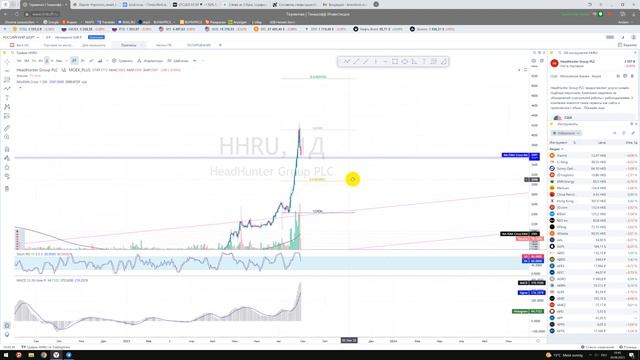Click the Нефть Brent ticker in quotes bar
The image size is (640, 360).
(x=378, y=29)
